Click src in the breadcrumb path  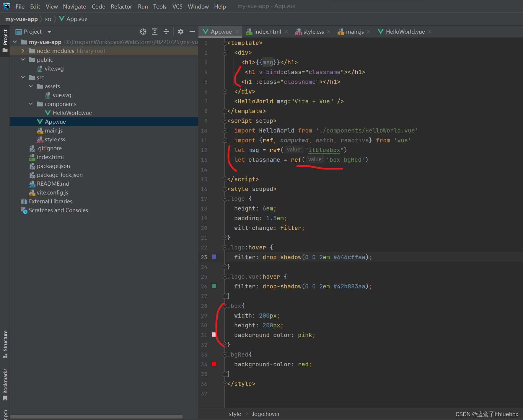[49, 19]
